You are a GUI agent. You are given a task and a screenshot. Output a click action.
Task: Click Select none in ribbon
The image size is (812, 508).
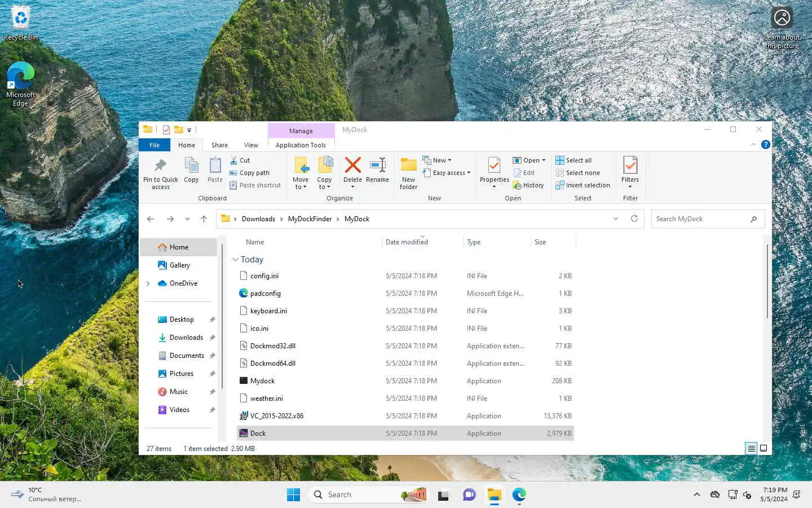click(x=577, y=173)
